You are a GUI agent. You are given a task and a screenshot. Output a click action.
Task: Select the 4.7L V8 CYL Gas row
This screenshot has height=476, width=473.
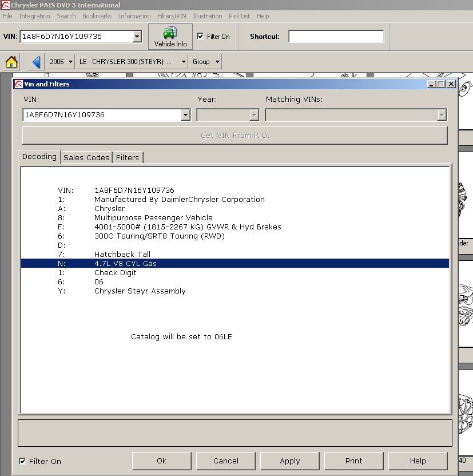click(235, 263)
